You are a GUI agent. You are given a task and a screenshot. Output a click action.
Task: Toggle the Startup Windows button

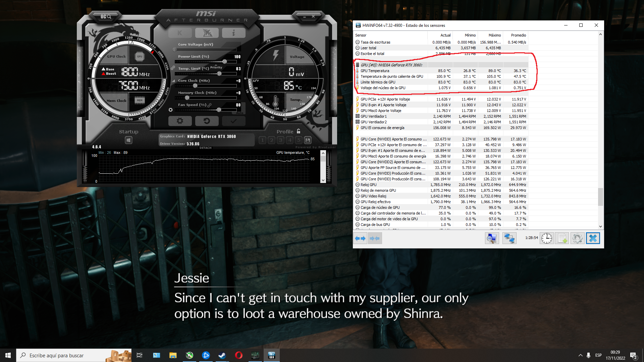coord(128,140)
